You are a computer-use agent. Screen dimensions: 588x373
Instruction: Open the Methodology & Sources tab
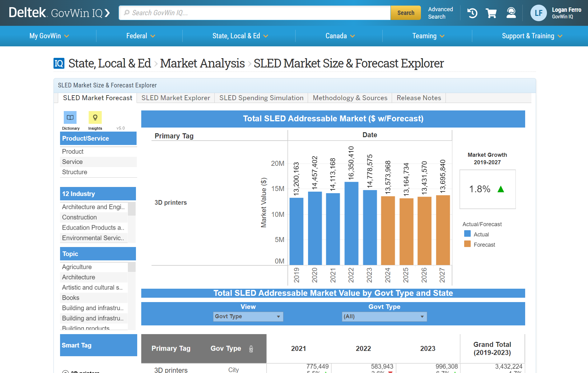pyautogui.click(x=350, y=98)
